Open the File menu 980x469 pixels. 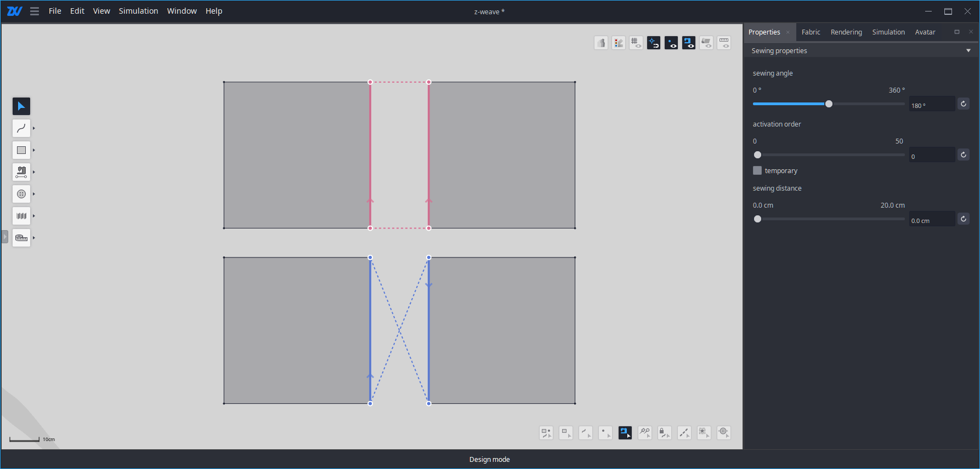point(55,11)
